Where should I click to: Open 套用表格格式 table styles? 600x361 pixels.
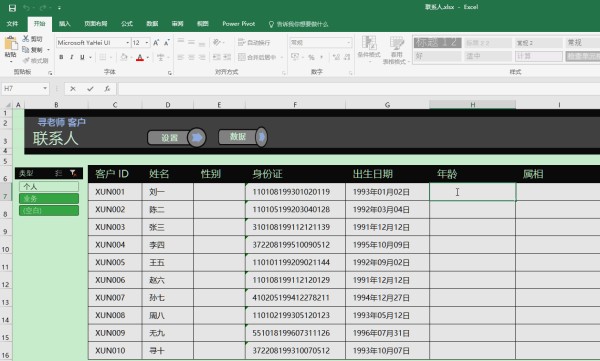click(x=397, y=50)
